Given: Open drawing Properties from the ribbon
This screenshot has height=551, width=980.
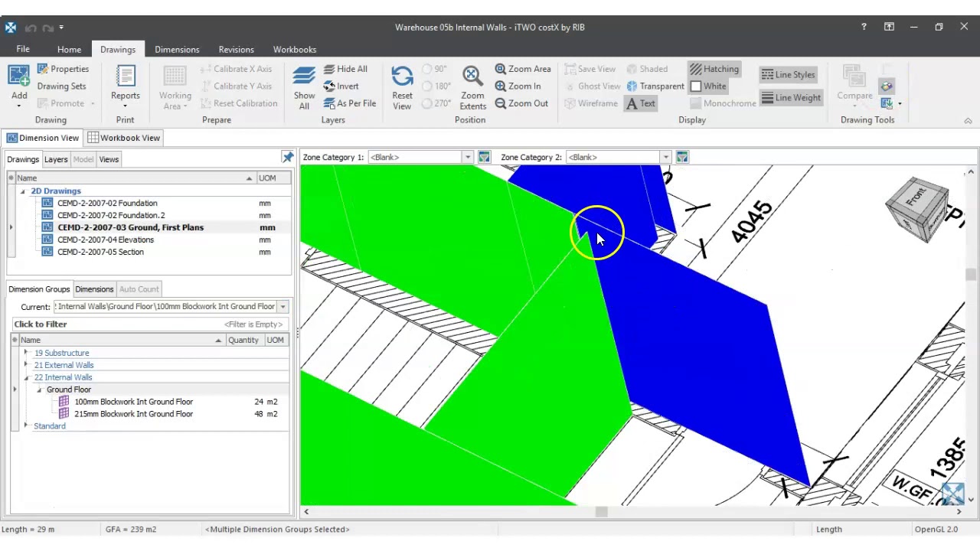Looking at the screenshot, I should click(64, 69).
